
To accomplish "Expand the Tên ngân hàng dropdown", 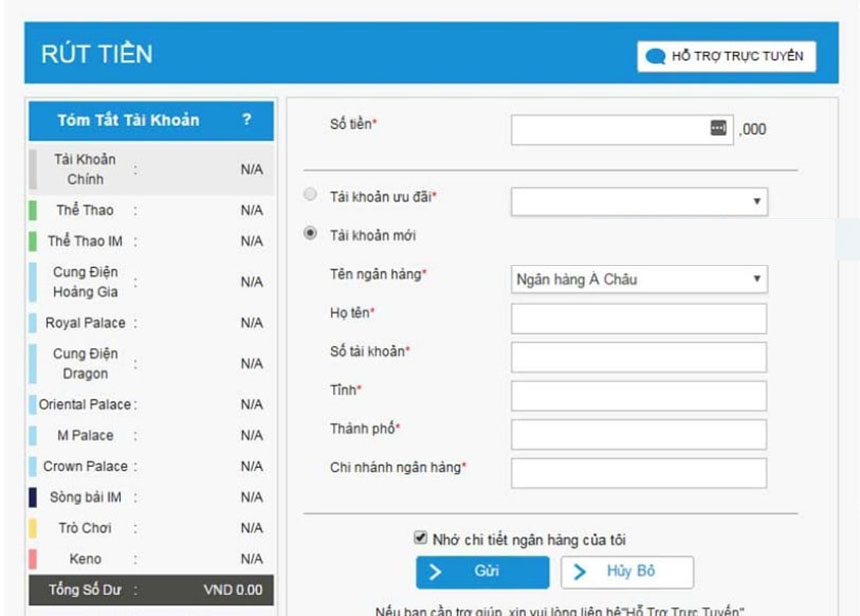I will tap(638, 279).
